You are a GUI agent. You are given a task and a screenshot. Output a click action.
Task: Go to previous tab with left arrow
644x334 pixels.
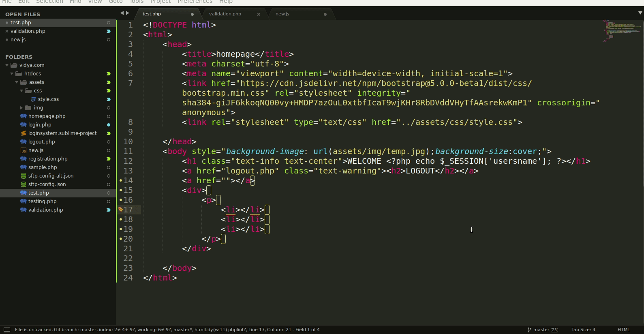point(122,13)
